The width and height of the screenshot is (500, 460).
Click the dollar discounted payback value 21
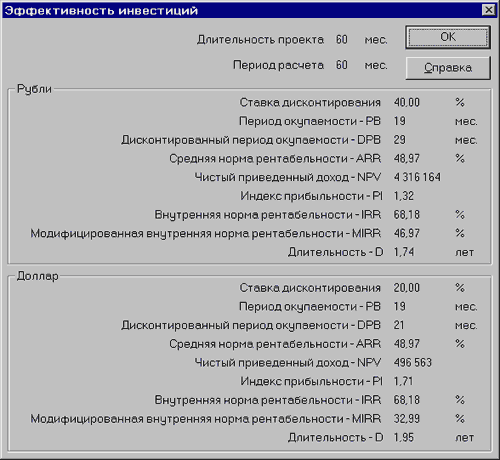[x=399, y=325]
